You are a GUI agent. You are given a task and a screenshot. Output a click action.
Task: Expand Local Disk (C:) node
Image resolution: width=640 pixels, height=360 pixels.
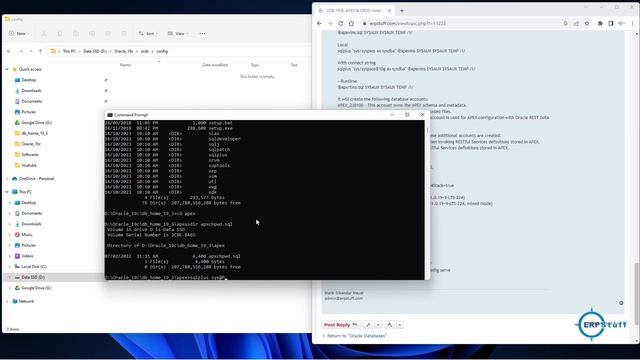(10, 267)
